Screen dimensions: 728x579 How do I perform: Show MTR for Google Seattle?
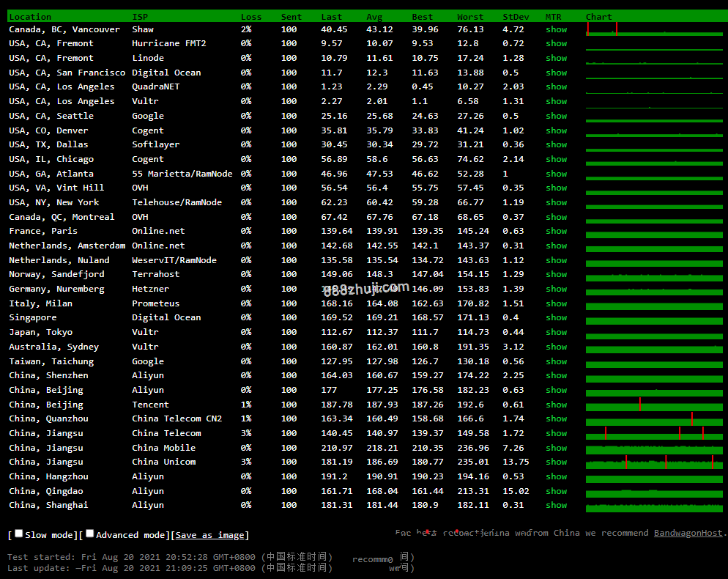pyautogui.click(x=556, y=116)
